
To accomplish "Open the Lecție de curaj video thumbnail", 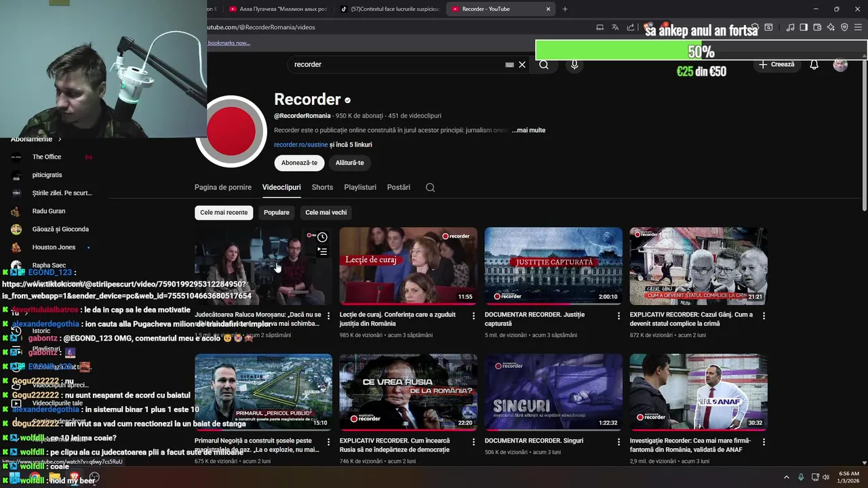I will tap(408, 266).
